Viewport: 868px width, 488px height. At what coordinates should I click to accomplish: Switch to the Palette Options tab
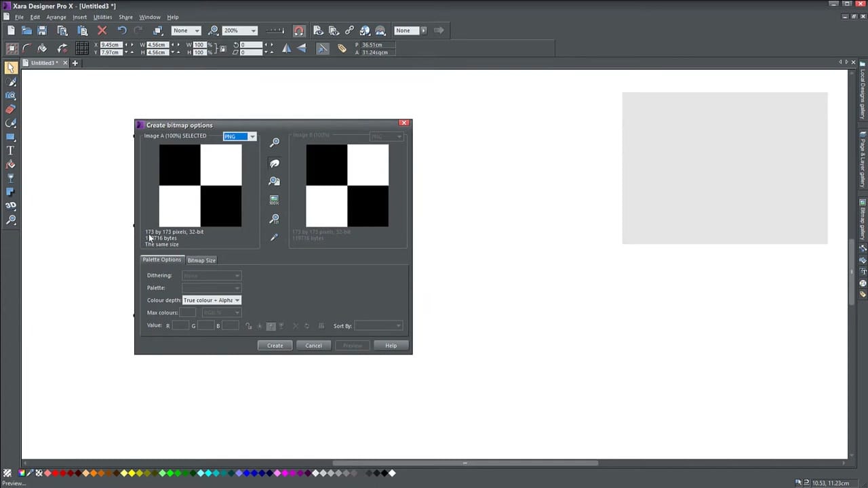[161, 260]
